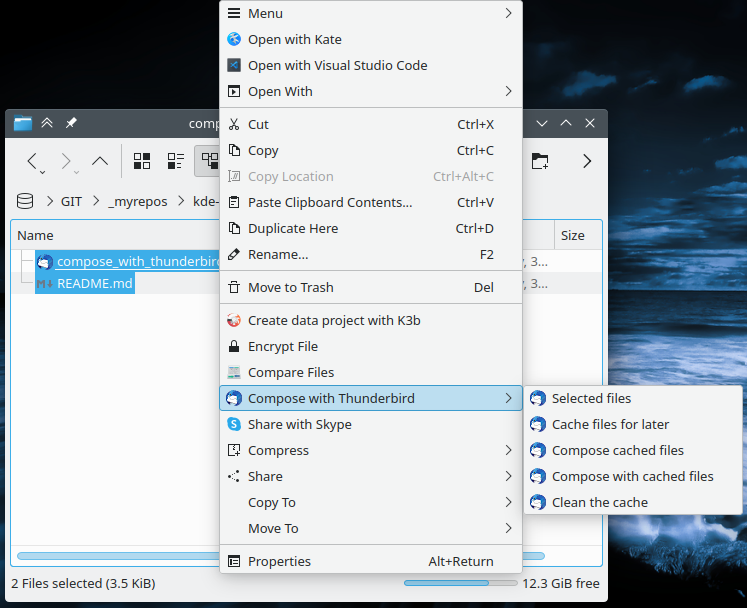Viewport: 747px width, 608px height.
Task: Expand the Compose with Thunderbird submenu arrow
Action: point(508,398)
